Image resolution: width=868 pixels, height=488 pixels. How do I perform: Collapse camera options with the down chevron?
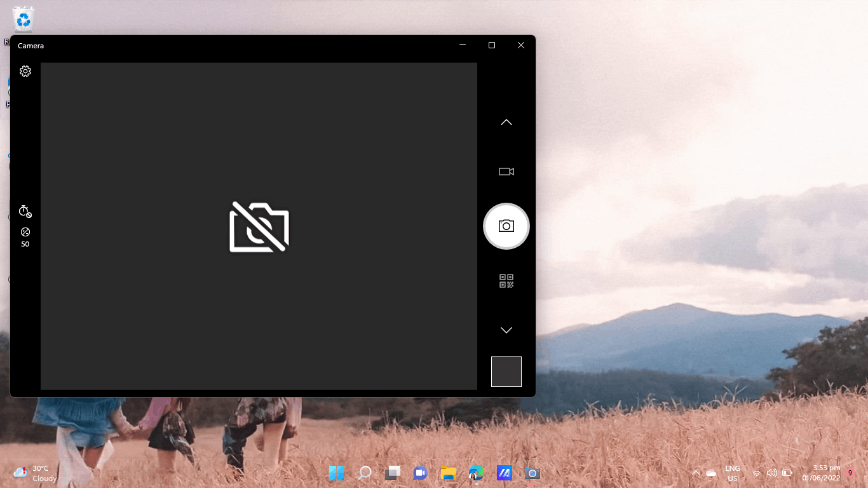click(506, 330)
